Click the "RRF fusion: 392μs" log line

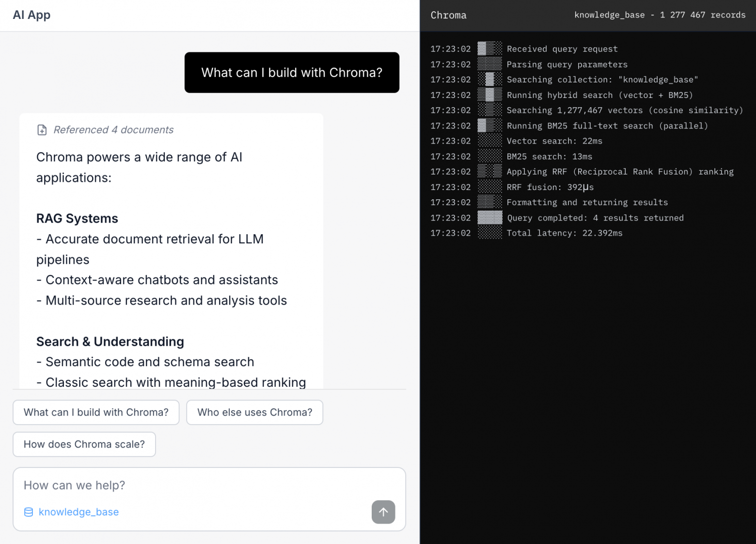click(x=550, y=187)
